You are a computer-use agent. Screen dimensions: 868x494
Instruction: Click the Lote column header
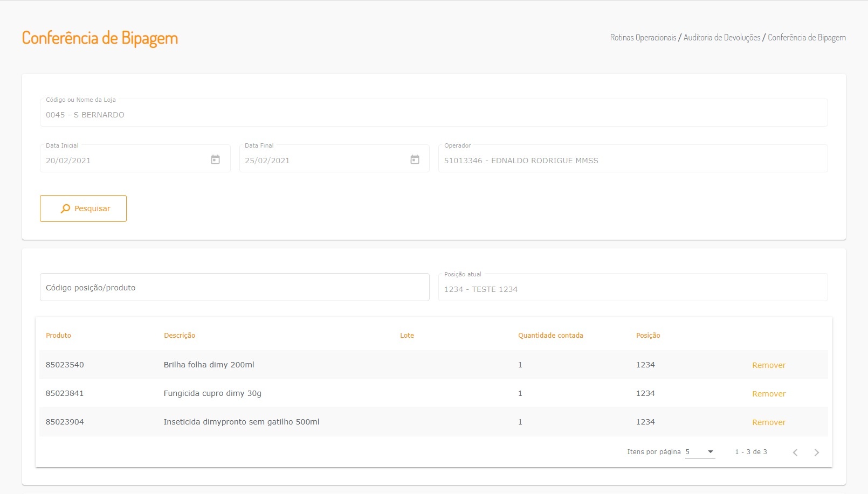coord(407,336)
